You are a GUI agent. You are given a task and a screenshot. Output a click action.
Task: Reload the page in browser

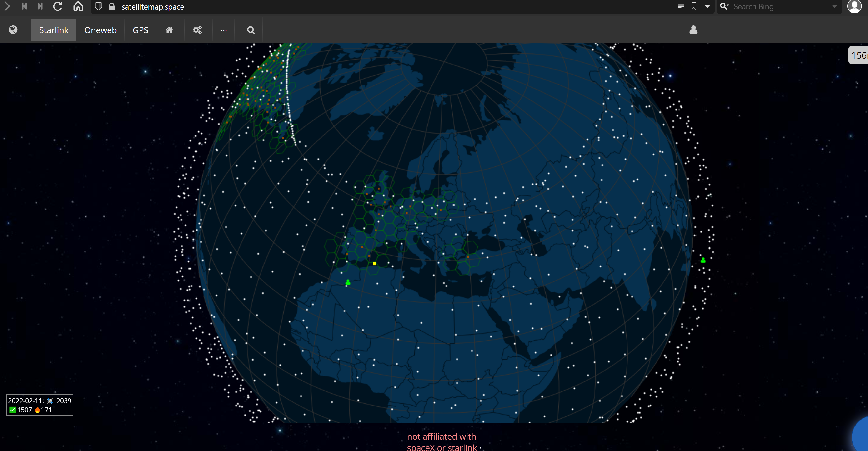58,6
